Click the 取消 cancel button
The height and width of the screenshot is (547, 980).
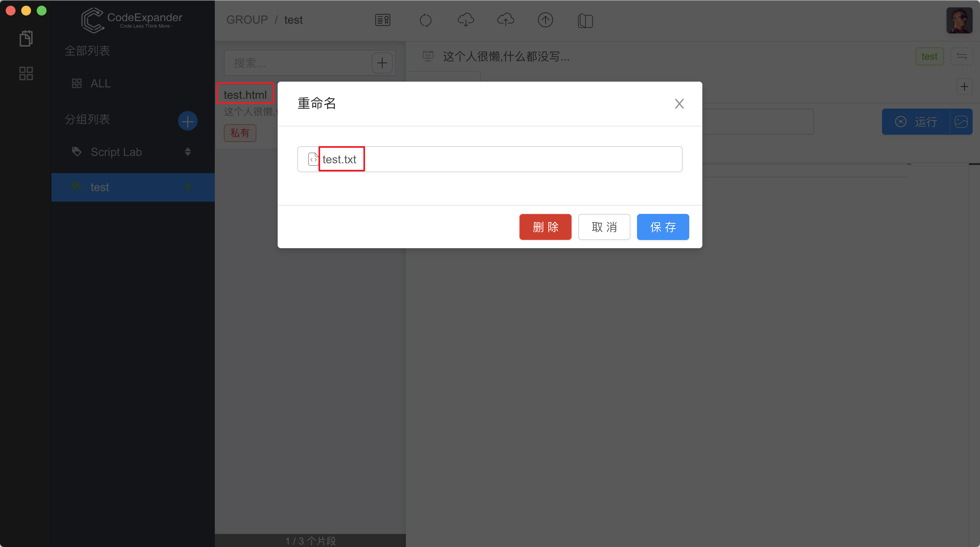[x=604, y=227]
